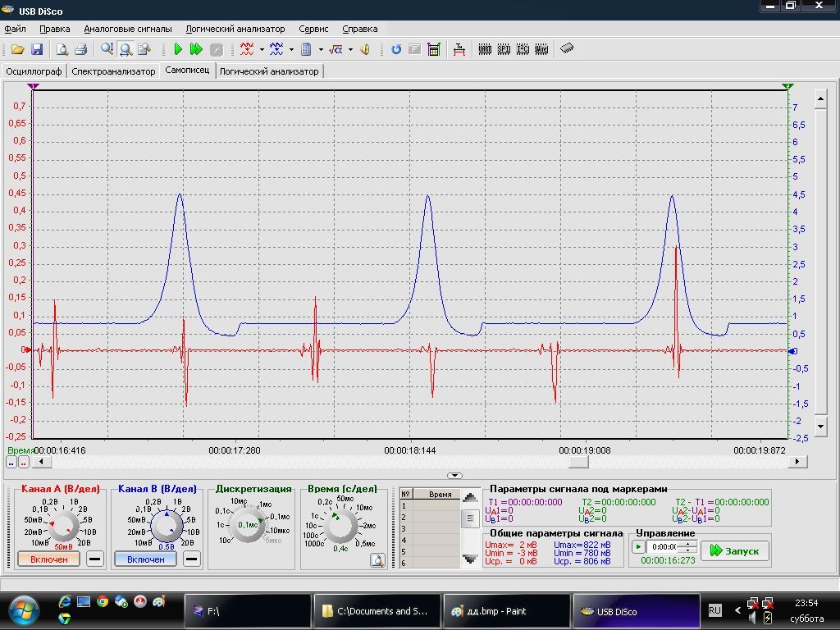Click the Управление time input field
The image size is (840, 630).
(664, 547)
